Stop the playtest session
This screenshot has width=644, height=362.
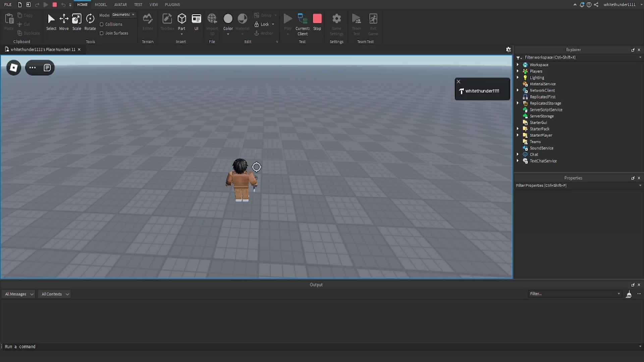click(x=317, y=20)
